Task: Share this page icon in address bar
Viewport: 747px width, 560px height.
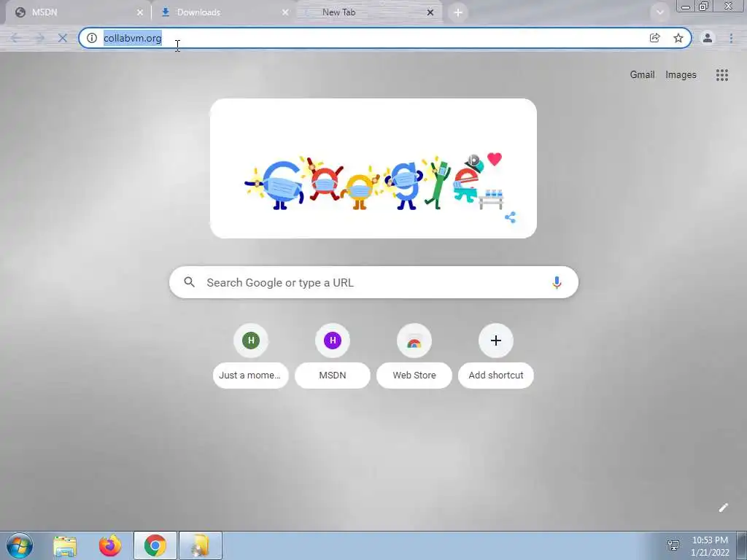Action: click(654, 38)
